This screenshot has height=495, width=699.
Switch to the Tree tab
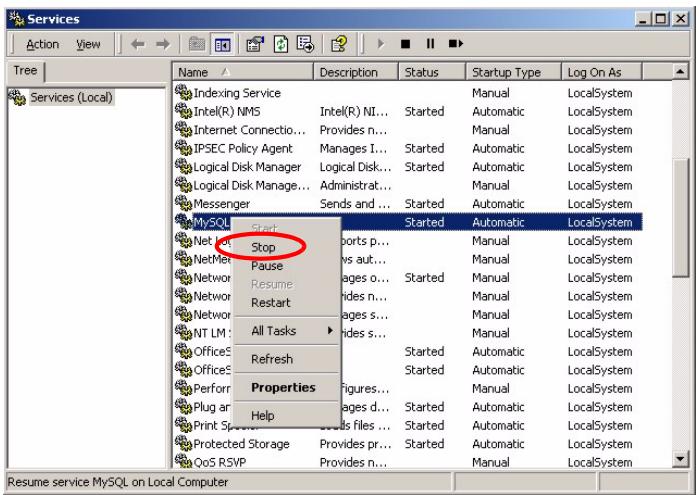coord(25,71)
